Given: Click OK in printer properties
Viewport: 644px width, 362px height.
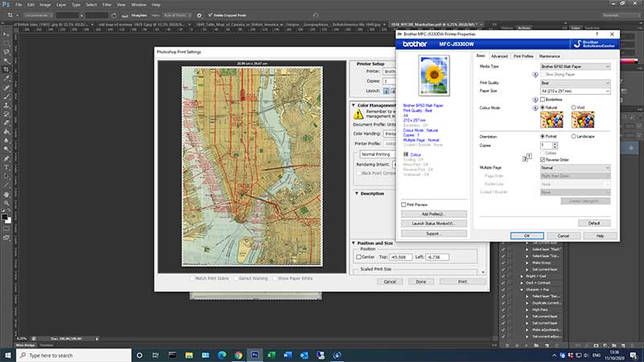Looking at the screenshot, I should 526,235.
